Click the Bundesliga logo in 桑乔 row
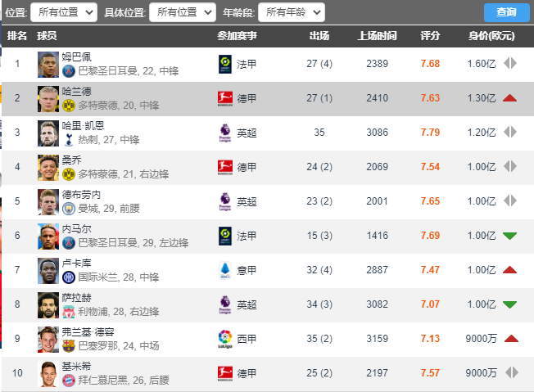This screenshot has height=392, width=534. point(225,168)
